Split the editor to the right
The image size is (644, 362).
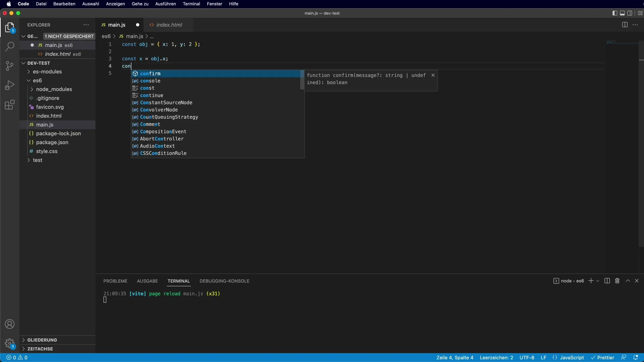pyautogui.click(x=625, y=25)
